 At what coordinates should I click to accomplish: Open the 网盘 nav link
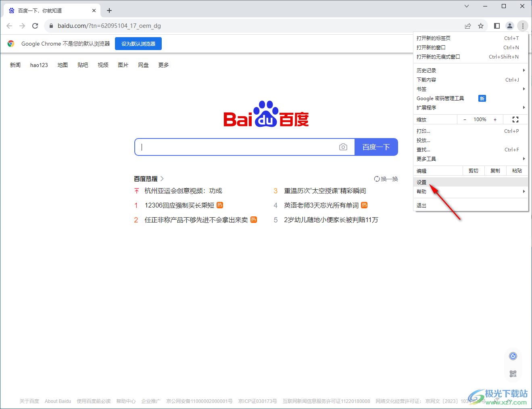(x=143, y=65)
